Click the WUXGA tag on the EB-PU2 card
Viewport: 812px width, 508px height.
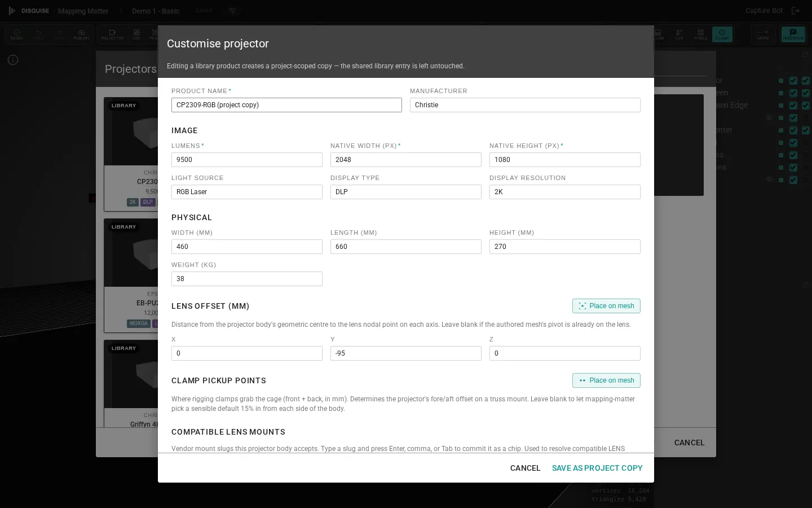pos(138,323)
